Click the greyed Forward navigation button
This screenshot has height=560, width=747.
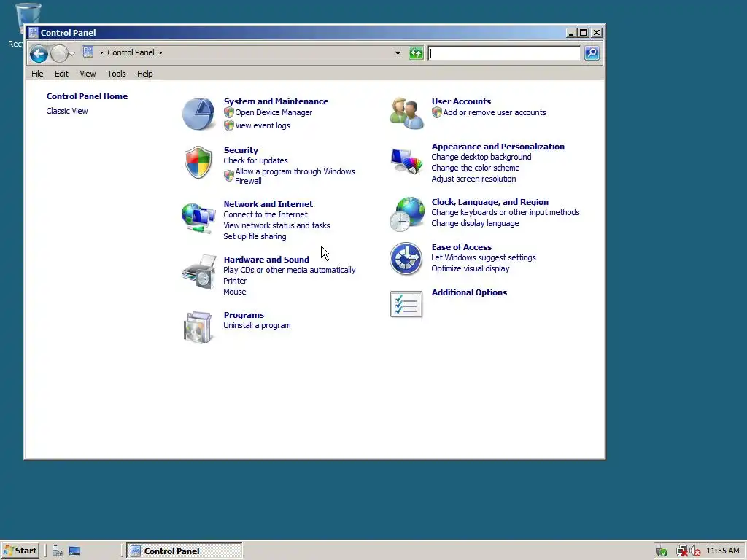(59, 53)
